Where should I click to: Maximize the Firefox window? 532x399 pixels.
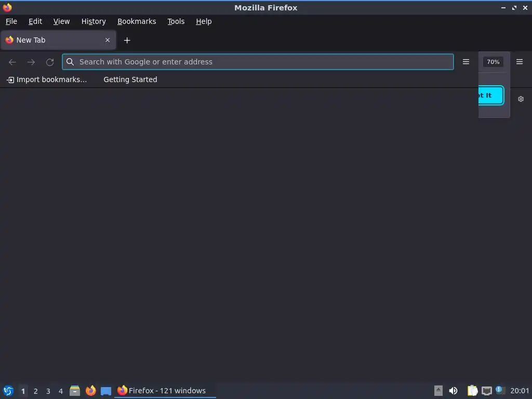point(514,7)
